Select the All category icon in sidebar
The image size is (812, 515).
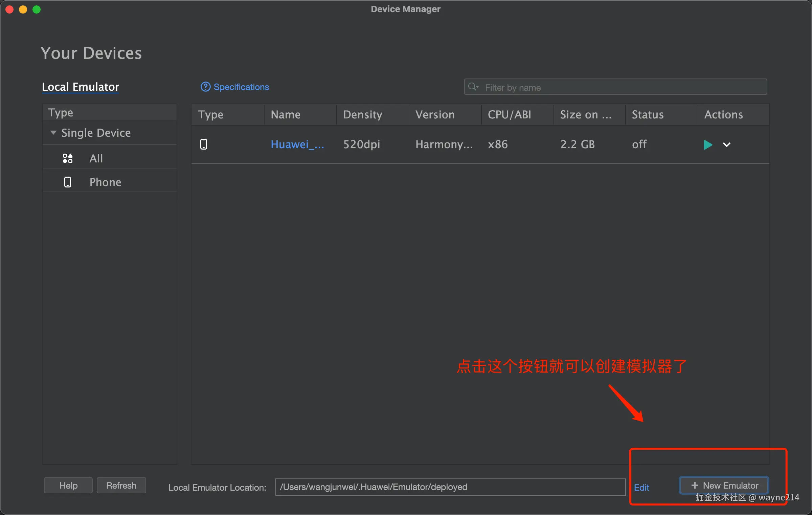point(68,158)
